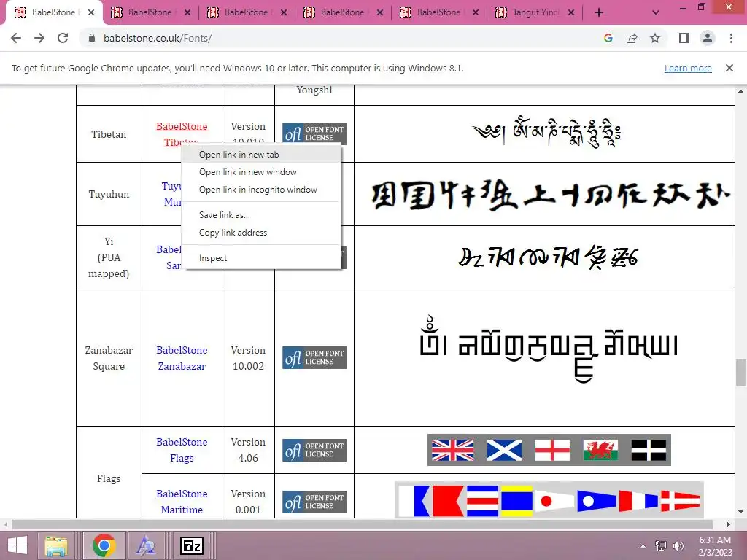Screen dimensions: 747x560
Task: View site security padlock info
Action: coord(92,38)
